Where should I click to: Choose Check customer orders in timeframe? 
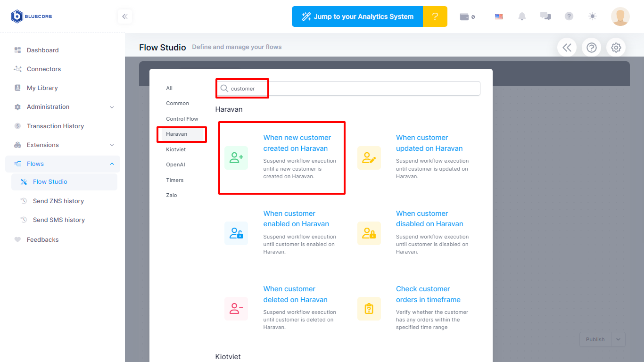point(415,309)
